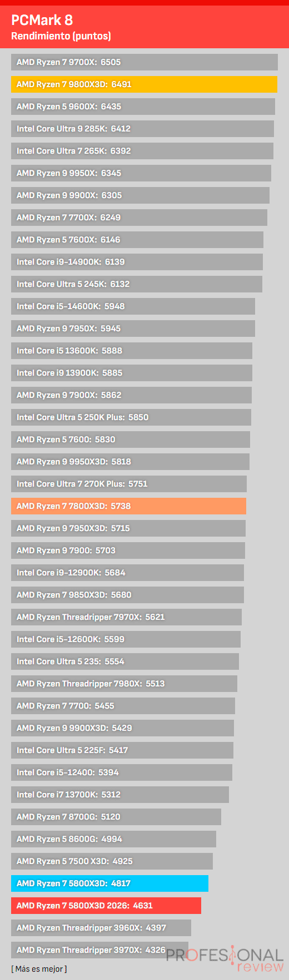Click the Intel Core Ultra 5 250K Plus bar
The width and height of the screenshot is (289, 980).
pyautogui.click(x=131, y=417)
